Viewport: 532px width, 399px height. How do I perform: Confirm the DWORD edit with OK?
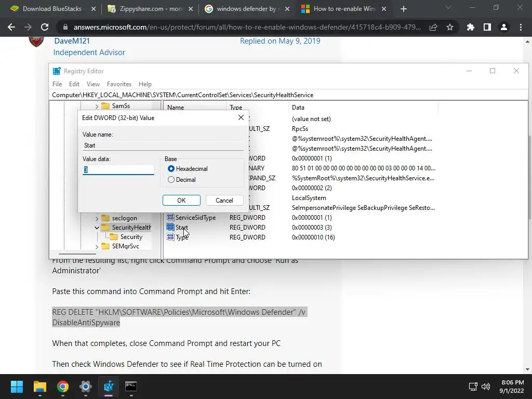[x=181, y=200]
